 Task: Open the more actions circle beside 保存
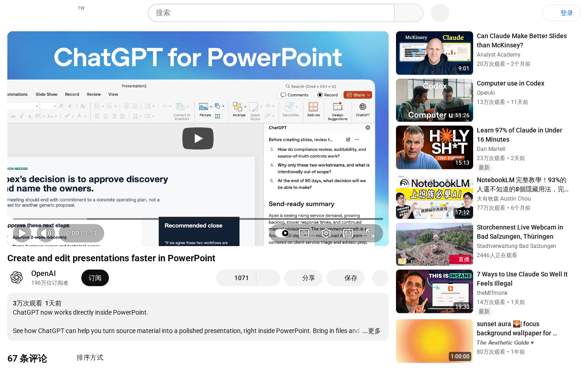380,278
